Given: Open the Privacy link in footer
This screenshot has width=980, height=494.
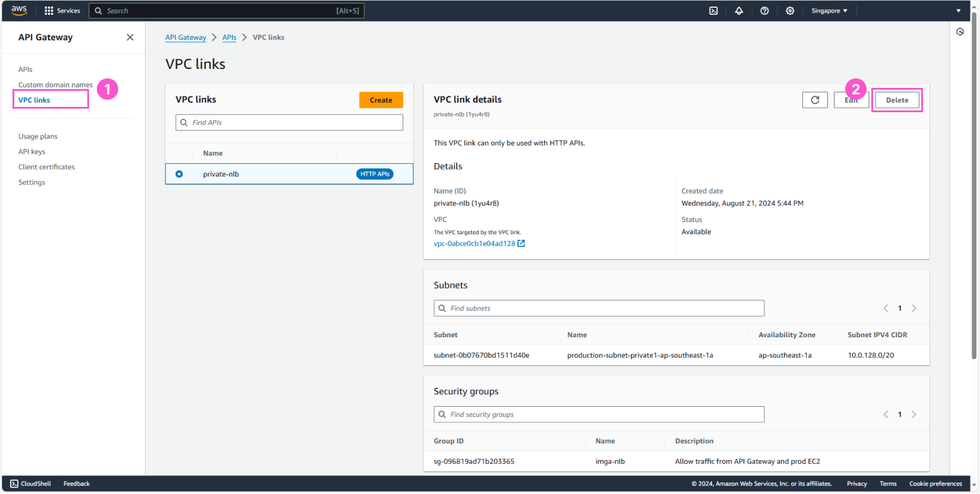Looking at the screenshot, I should pos(857,484).
